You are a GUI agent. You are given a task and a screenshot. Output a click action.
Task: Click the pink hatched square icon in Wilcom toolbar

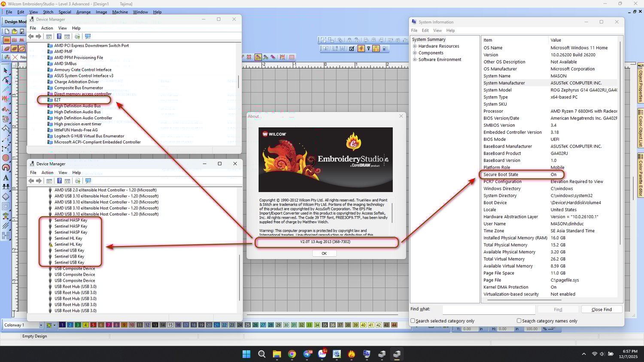pos(292,57)
